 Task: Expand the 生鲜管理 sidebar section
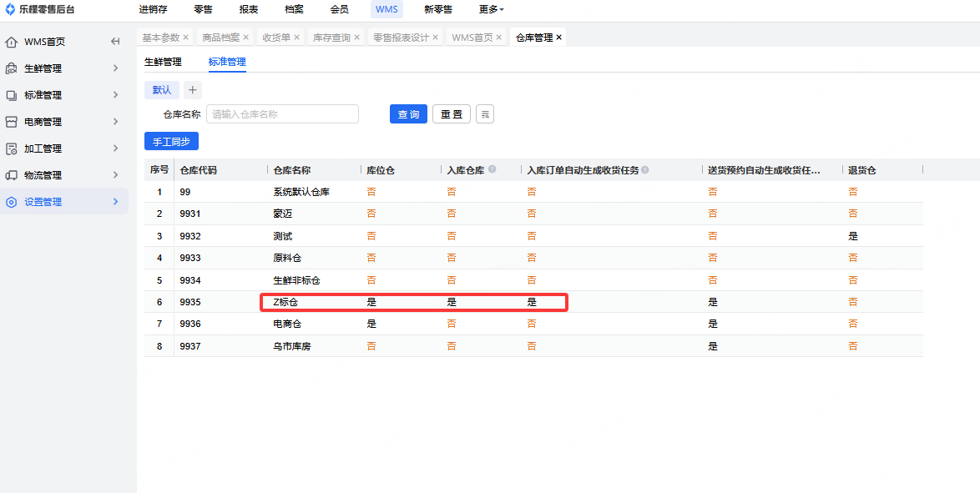point(115,68)
